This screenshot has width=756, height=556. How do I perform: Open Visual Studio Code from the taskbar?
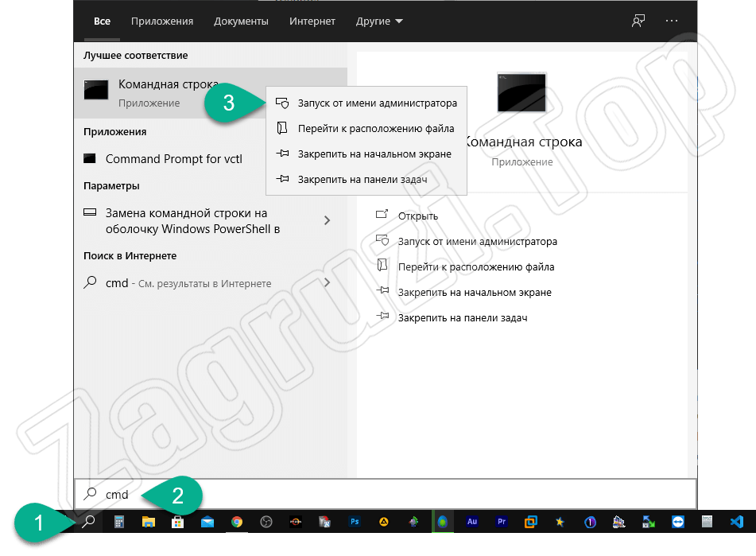(736, 522)
